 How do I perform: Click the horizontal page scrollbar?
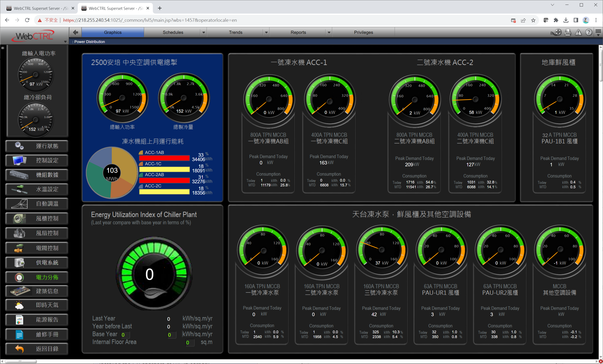(x=20, y=361)
